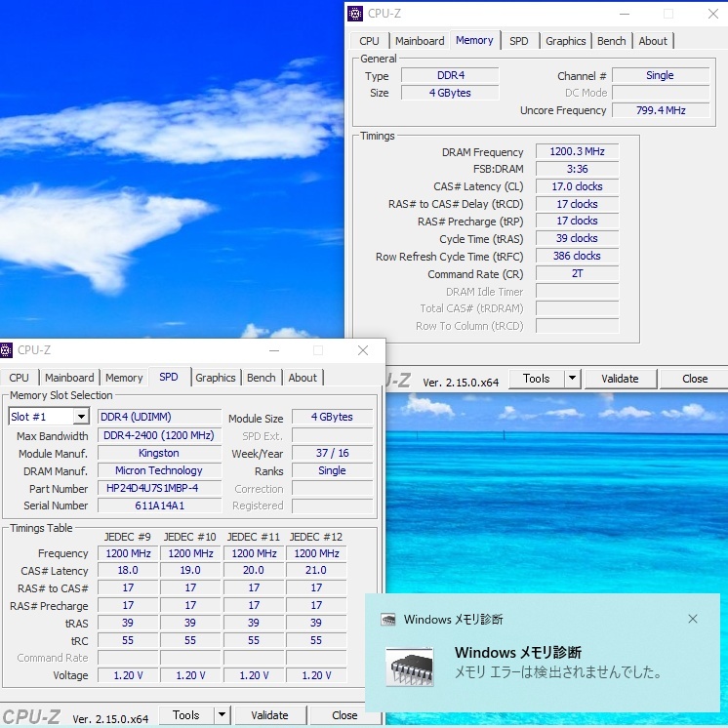This screenshot has width=728, height=728.
Task: Click the memory chip icon in the Windows notification
Action: coord(409,666)
